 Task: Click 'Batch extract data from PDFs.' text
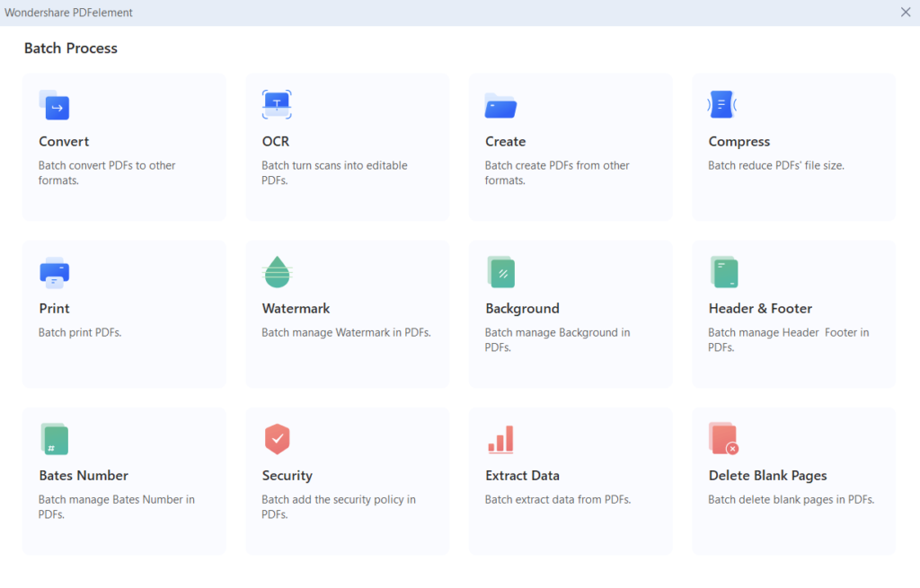pyautogui.click(x=558, y=499)
